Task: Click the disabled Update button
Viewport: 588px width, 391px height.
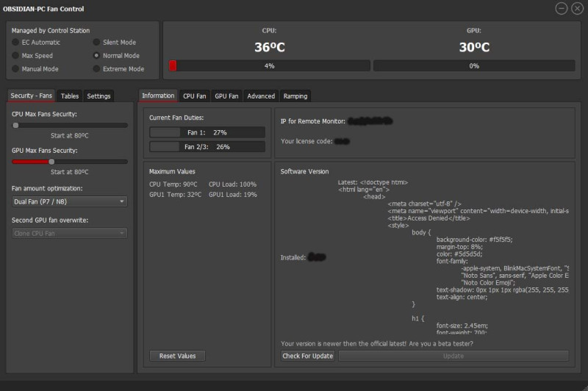Action: 453,356
